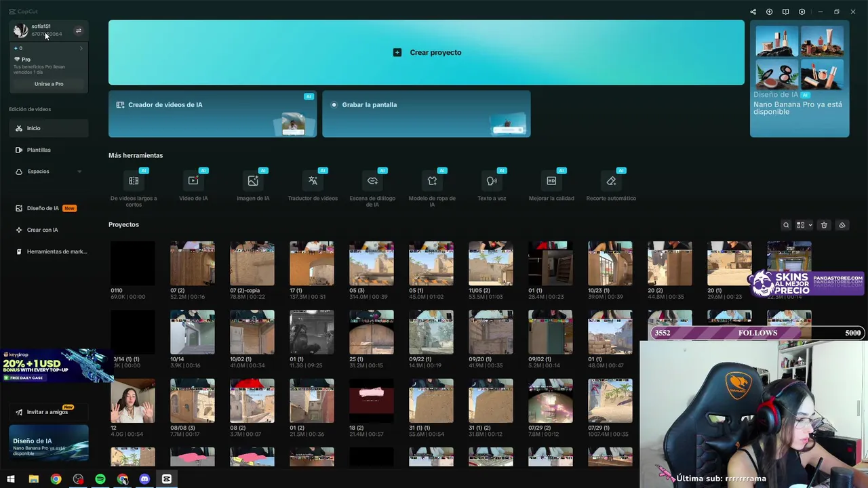Open Windows Start menu
This screenshot has height=488, width=868.
[x=12, y=479]
